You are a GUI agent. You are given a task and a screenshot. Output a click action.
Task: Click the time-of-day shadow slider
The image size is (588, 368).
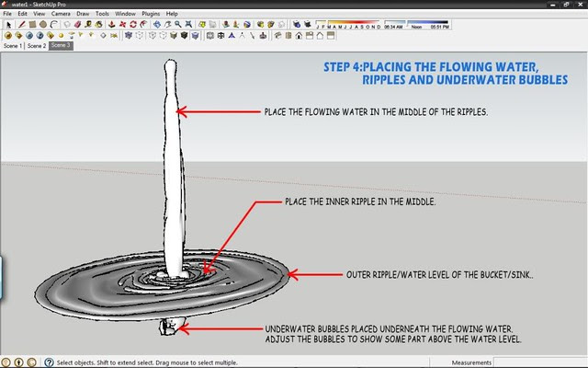[416, 25]
